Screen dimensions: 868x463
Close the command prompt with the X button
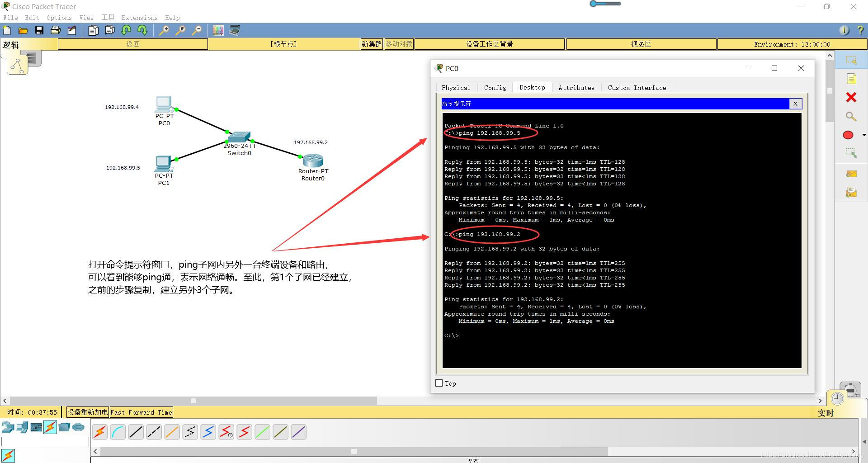coord(795,104)
